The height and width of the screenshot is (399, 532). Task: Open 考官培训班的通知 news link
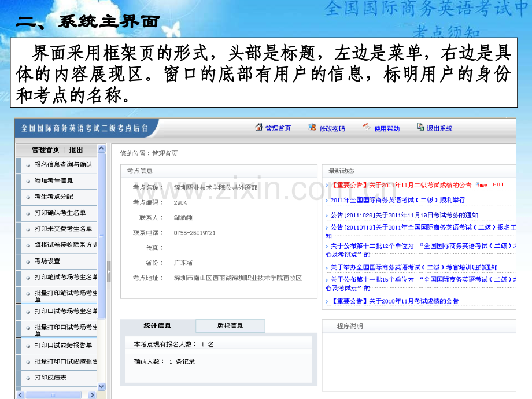tap(414, 267)
